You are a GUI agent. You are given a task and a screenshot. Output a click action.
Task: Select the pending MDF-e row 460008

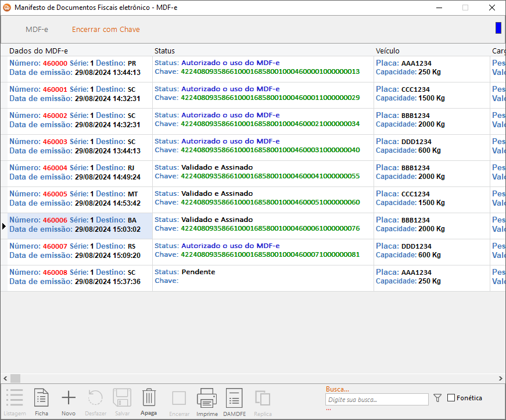point(76,278)
